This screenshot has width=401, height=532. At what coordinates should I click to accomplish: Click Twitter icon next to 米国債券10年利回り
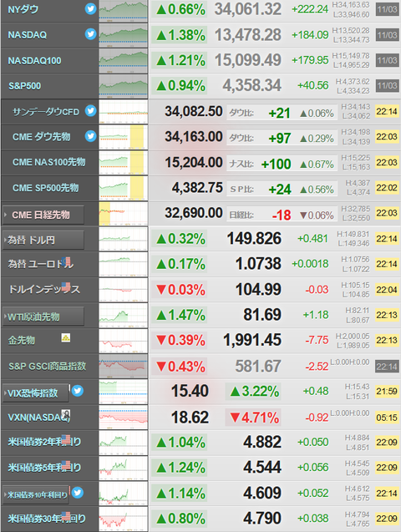(78, 492)
